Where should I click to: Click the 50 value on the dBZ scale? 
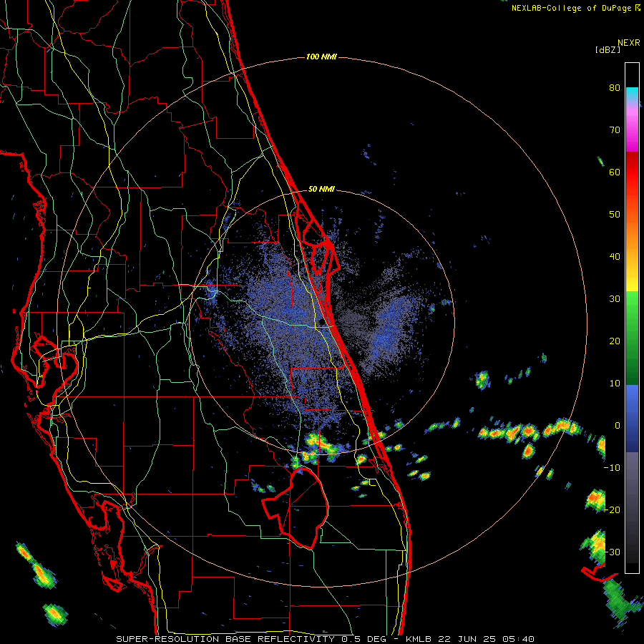615,215
